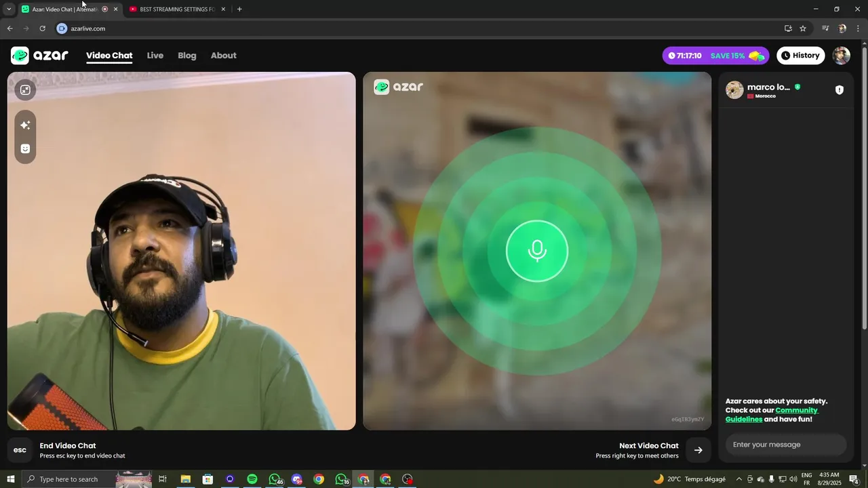Go to the About page
The width and height of the screenshot is (868, 488).
point(224,56)
